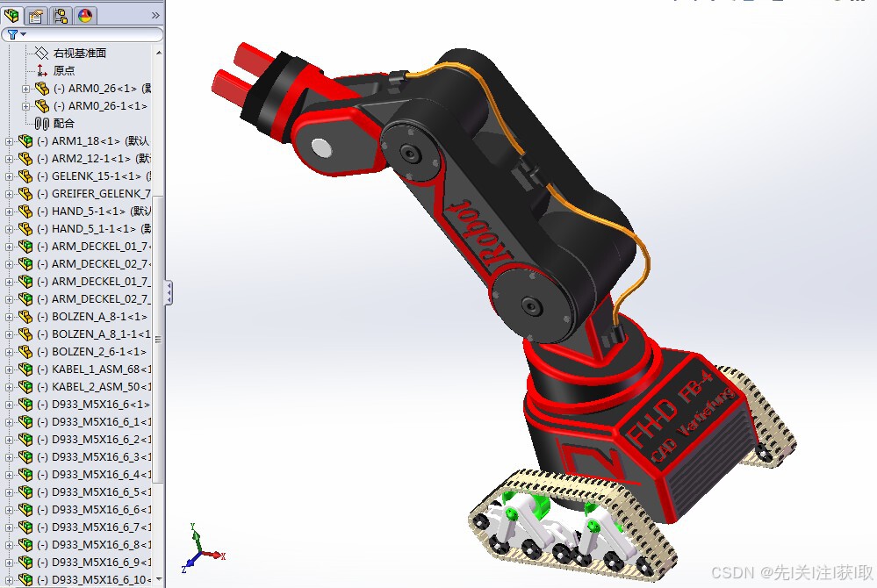
Task: Click the part icon of HAND_5-1<1>
Action: (25, 212)
